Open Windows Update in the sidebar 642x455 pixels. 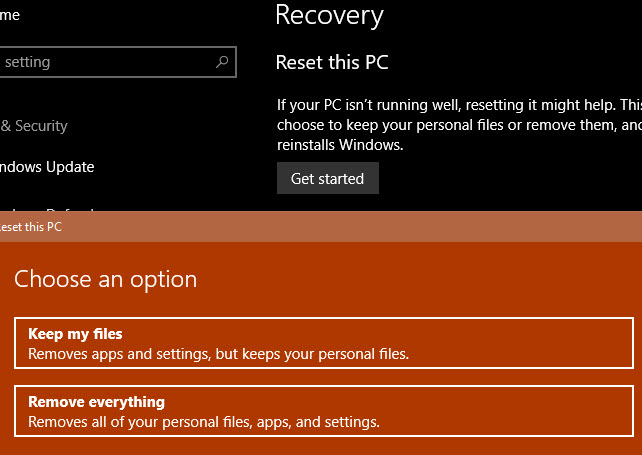coord(48,167)
